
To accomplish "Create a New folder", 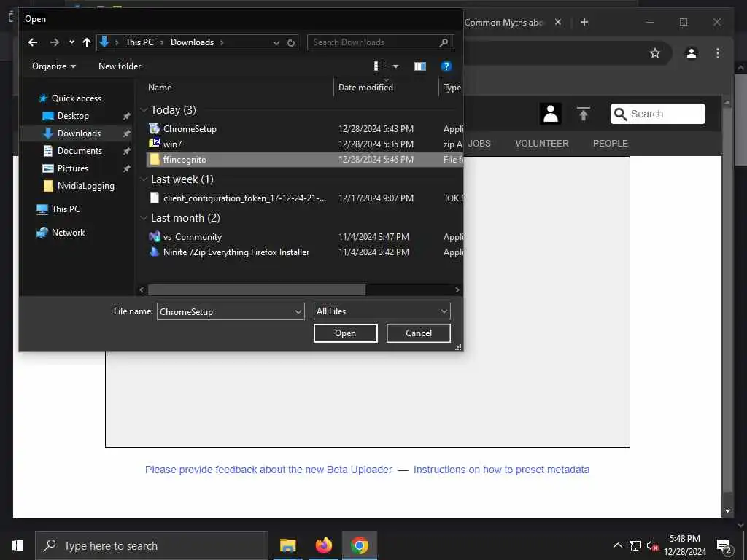I will click(x=120, y=66).
